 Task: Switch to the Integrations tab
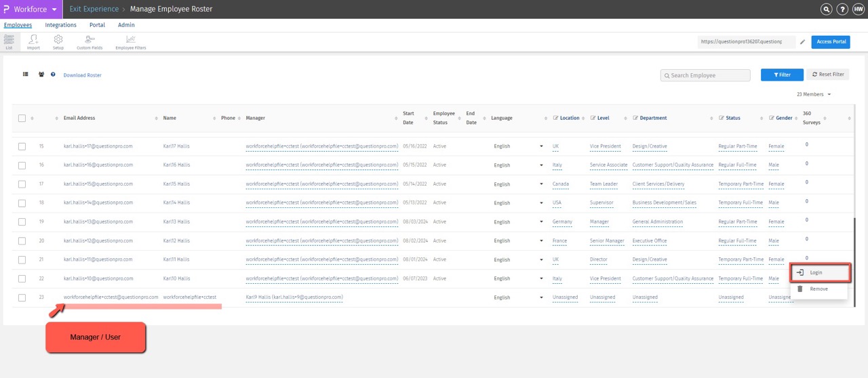pyautogui.click(x=60, y=25)
